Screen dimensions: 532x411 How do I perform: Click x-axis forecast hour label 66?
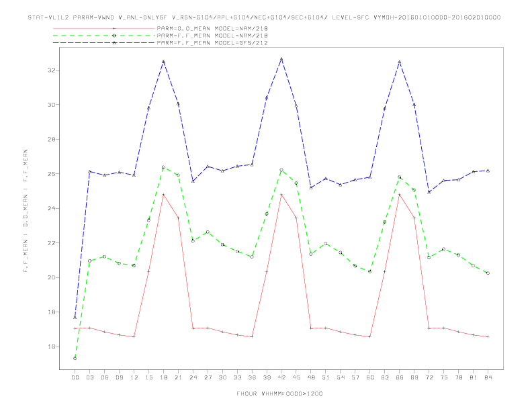click(400, 377)
